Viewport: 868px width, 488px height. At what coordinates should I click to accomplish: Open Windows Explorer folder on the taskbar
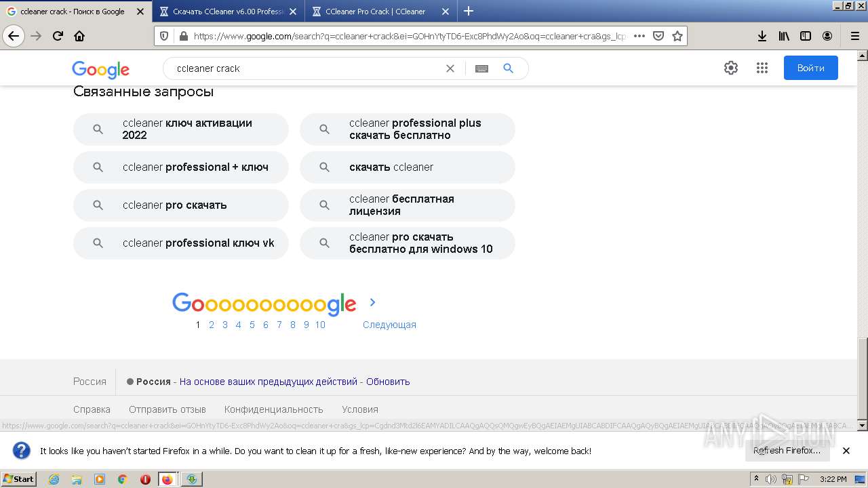click(x=77, y=479)
